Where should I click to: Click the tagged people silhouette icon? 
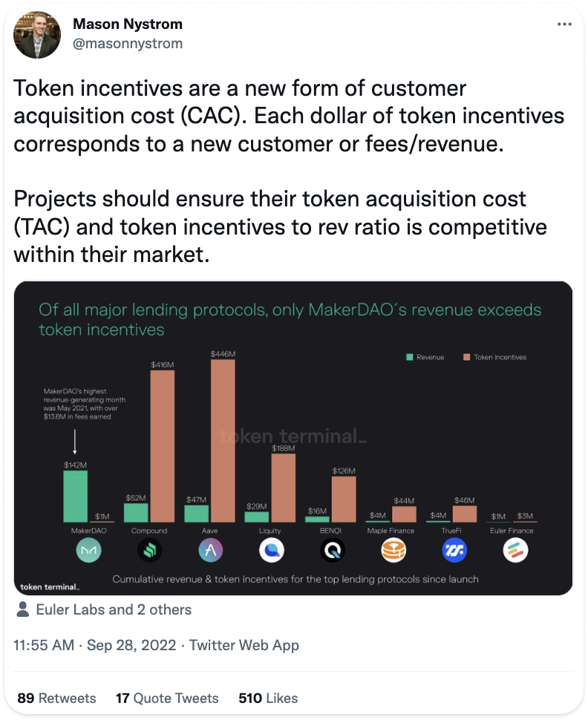point(22,609)
